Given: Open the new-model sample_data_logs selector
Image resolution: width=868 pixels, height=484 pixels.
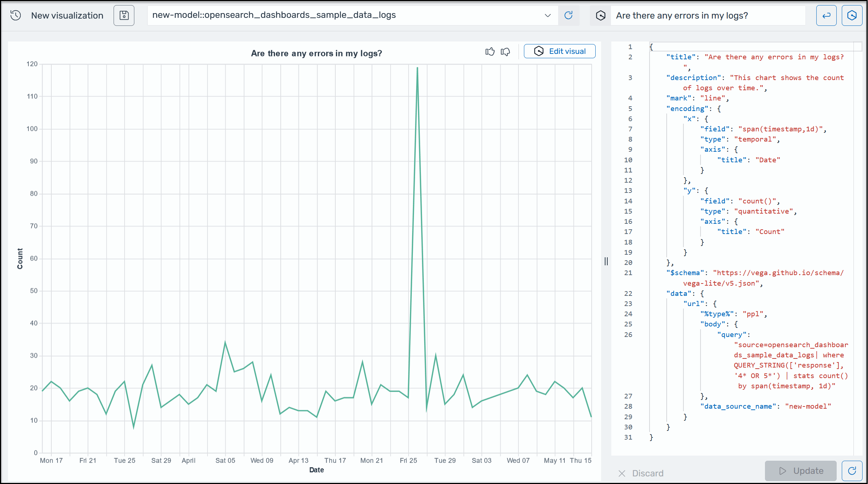Looking at the screenshot, I should pos(328,15).
